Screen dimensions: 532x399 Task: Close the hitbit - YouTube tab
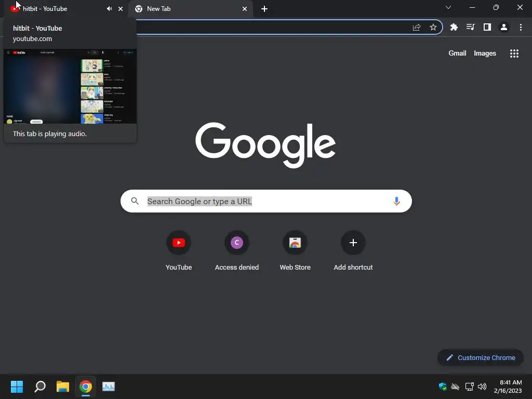coord(121,9)
